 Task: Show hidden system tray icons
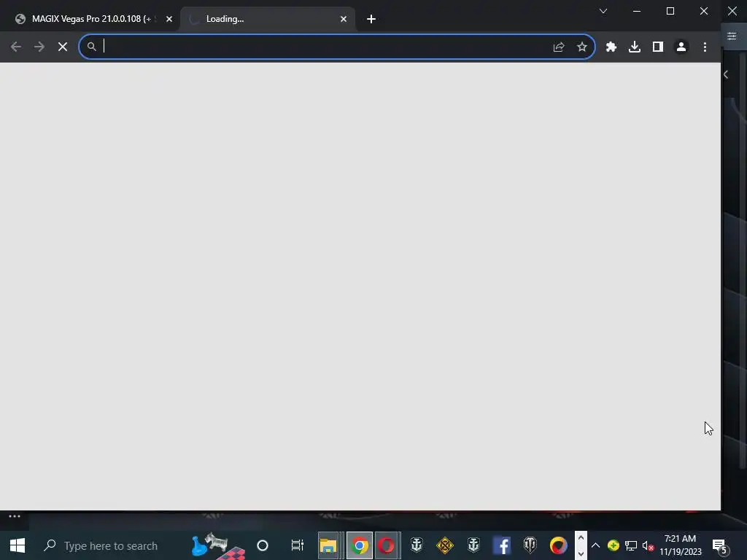595,545
